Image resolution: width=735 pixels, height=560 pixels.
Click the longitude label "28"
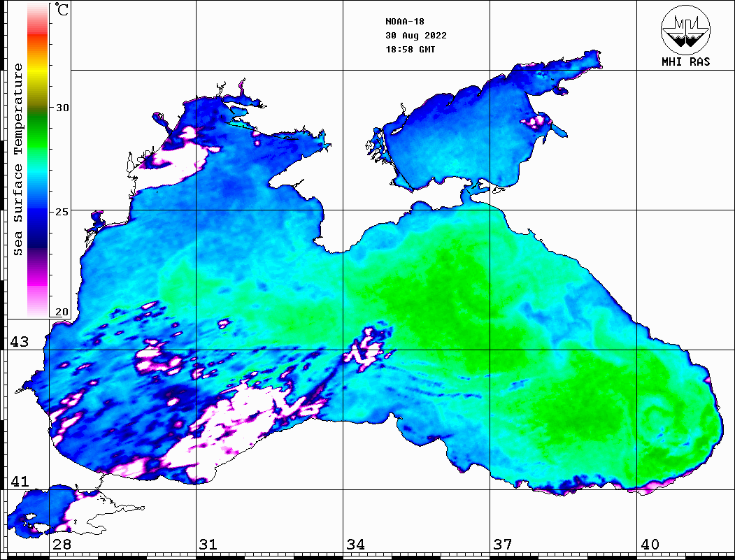62,545
